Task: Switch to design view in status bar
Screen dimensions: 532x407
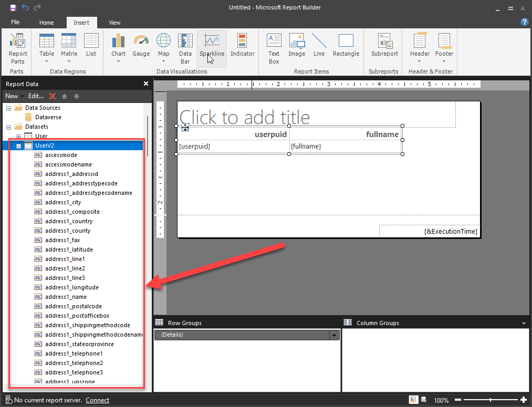Action: pos(413,400)
